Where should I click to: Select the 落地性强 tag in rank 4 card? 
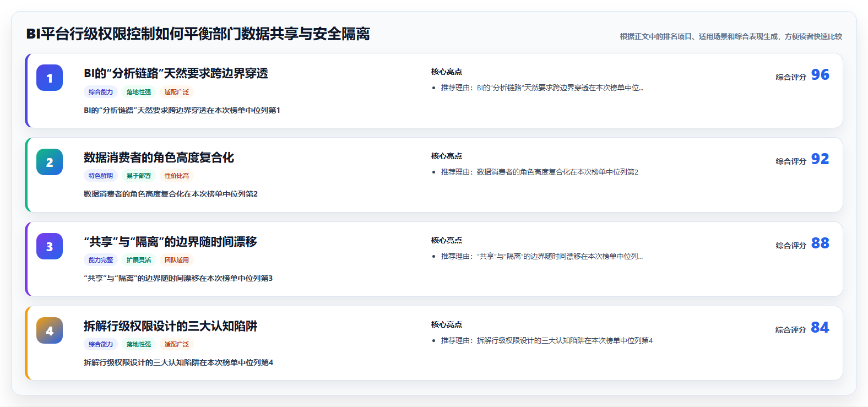click(x=139, y=344)
